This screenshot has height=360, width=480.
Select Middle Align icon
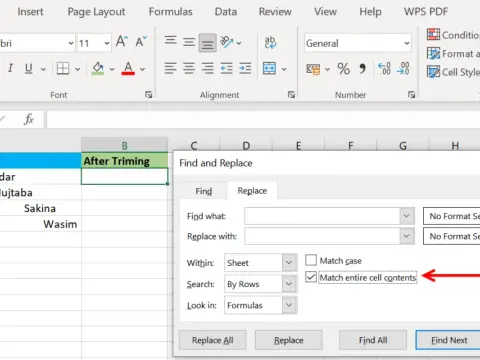click(x=189, y=42)
